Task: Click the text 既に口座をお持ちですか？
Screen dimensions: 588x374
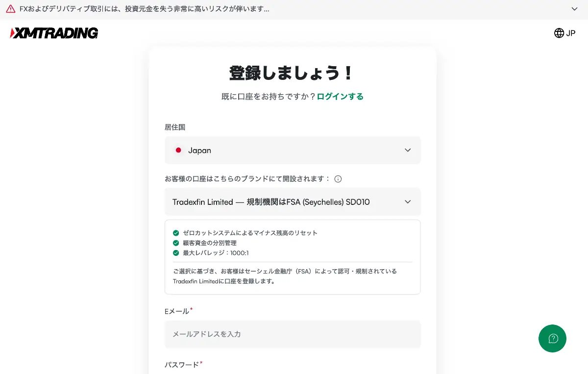Action: [x=269, y=97]
